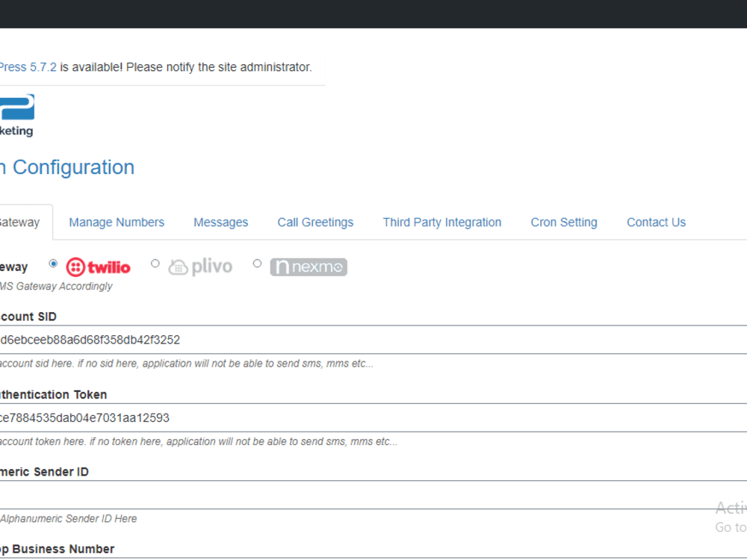Select the Nexmo gateway radio button
Screen dimensions: 747x560
coord(257,264)
